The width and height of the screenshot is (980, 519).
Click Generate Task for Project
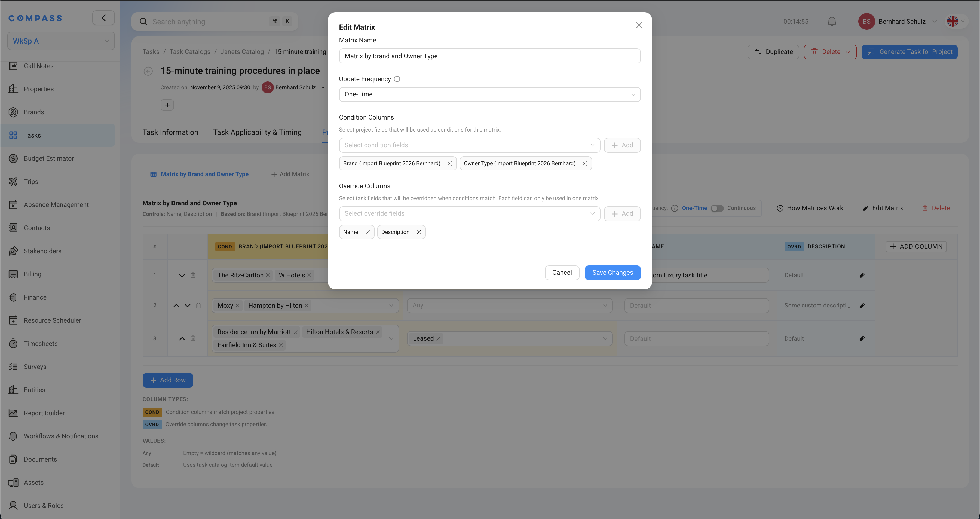[x=909, y=52]
